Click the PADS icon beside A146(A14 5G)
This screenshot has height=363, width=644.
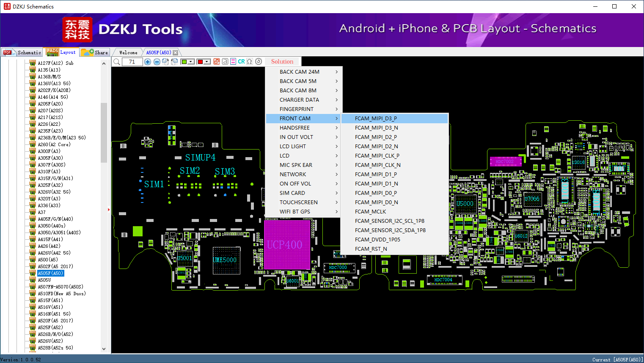[33, 97]
